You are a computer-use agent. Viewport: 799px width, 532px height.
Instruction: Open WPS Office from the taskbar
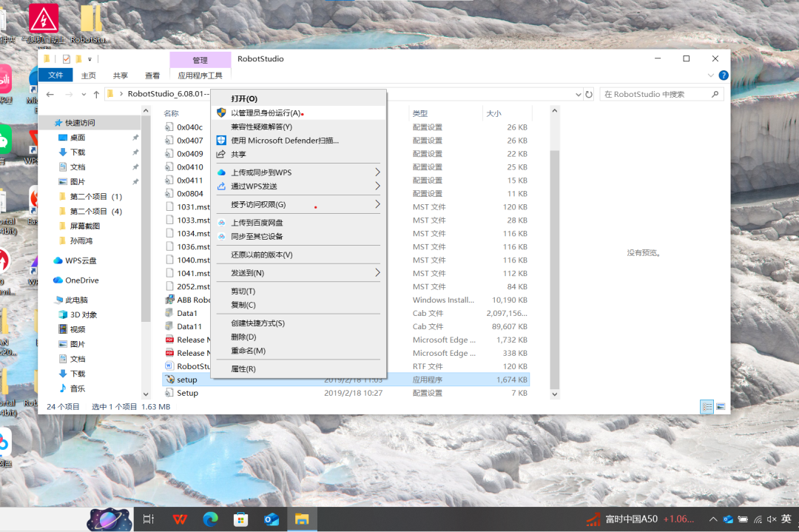pyautogui.click(x=180, y=519)
